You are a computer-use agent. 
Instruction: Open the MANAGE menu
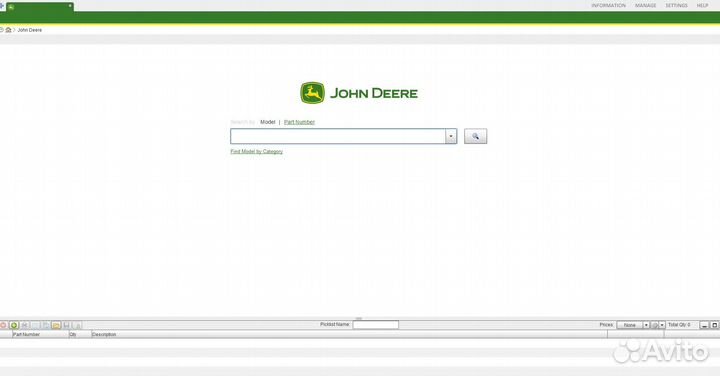(x=646, y=6)
